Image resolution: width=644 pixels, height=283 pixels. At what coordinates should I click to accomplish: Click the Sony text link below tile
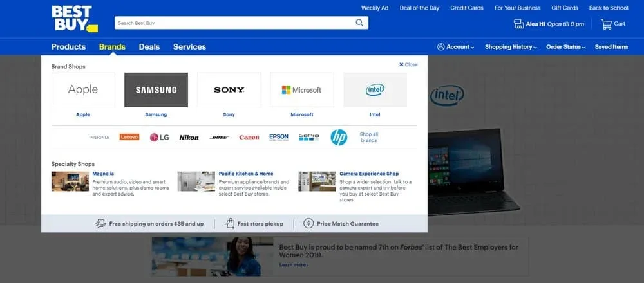[x=229, y=115]
